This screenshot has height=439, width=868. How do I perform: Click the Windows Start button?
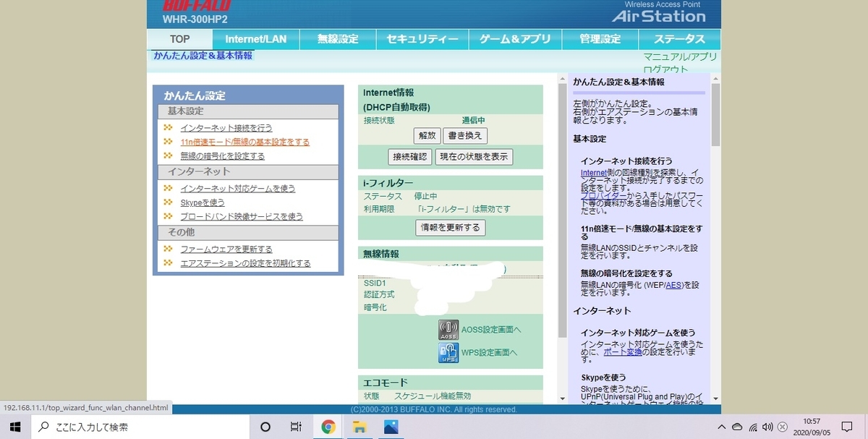pyautogui.click(x=15, y=427)
